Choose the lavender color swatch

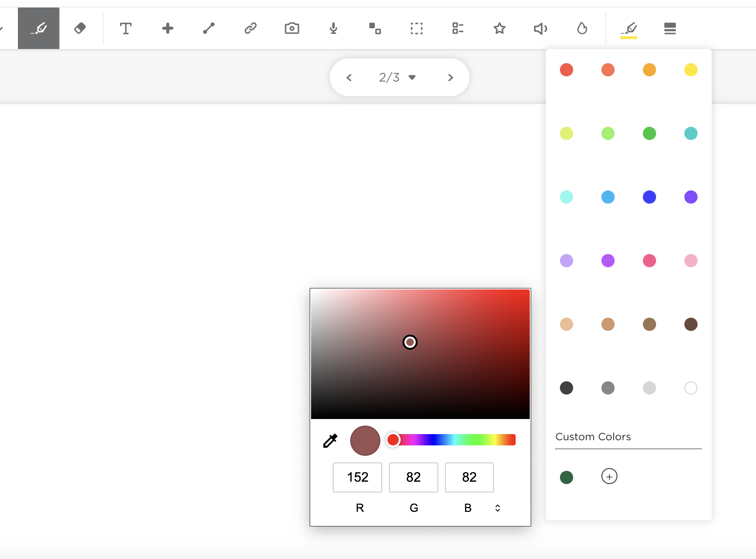(x=567, y=261)
